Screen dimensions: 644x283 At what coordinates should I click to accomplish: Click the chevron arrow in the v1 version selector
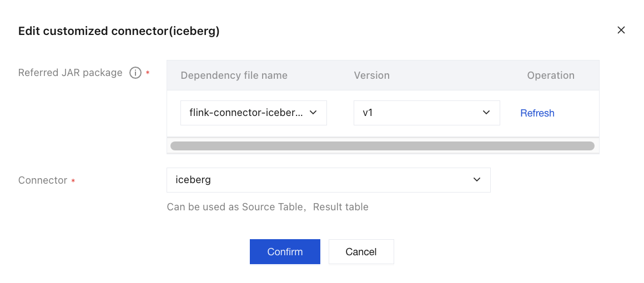(486, 113)
